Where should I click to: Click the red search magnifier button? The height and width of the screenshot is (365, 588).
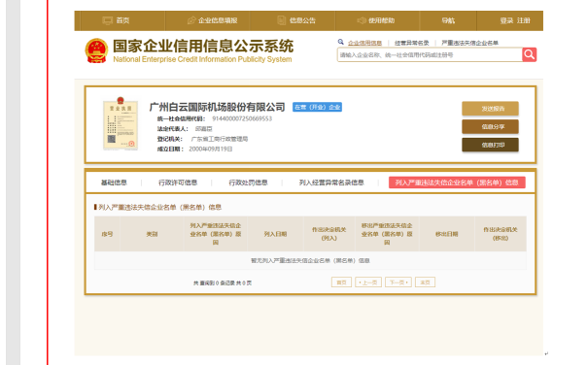click(529, 54)
